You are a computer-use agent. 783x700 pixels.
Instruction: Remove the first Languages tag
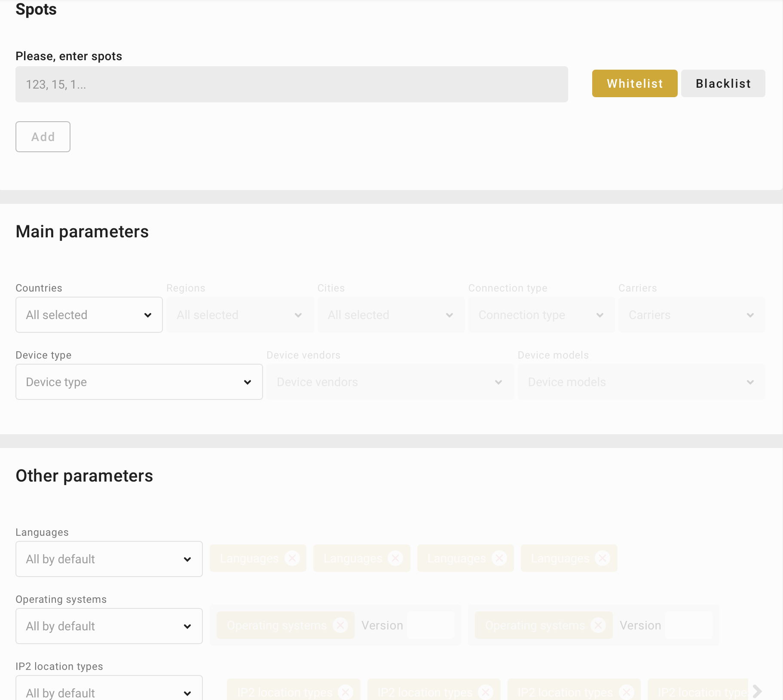pos(292,558)
